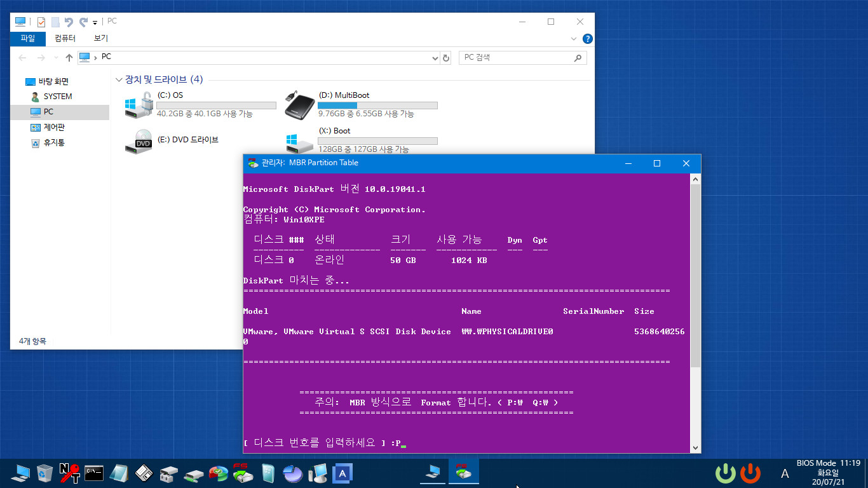Click the New Folder icon in quick access toolbar
The height and width of the screenshot is (488, 868).
(55, 22)
